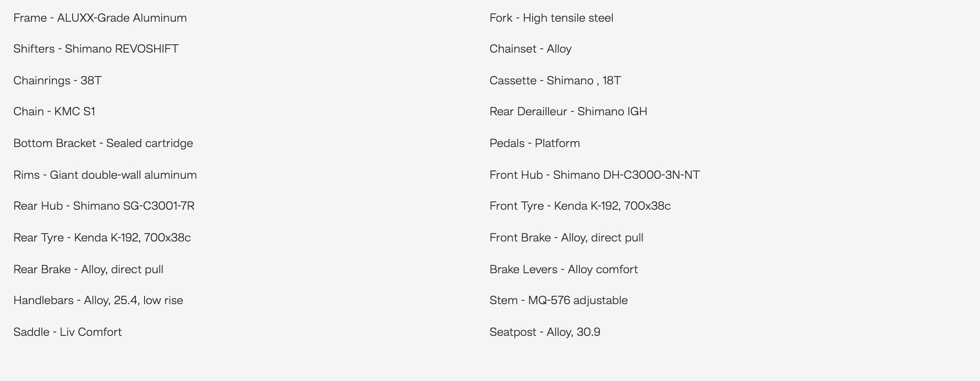Screen dimensions: 980x381
Task: Select Cassette Shimano 18T specification
Action: 555,81
